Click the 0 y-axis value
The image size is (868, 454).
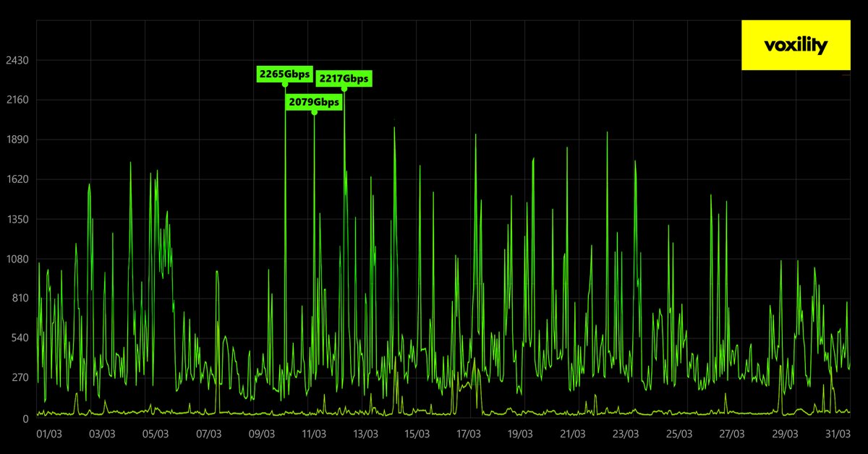[x=25, y=419]
